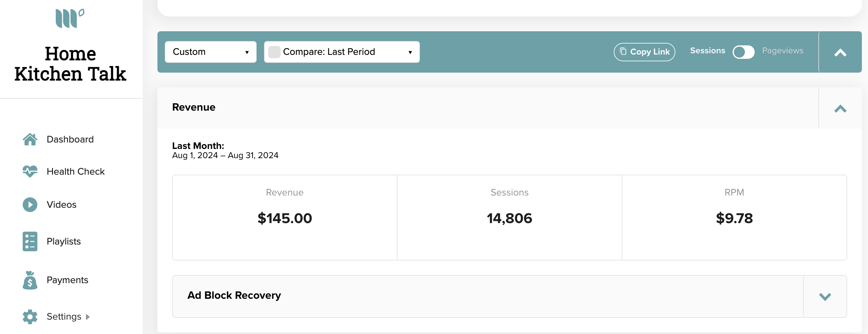Open the Settings menu label

[x=64, y=317]
